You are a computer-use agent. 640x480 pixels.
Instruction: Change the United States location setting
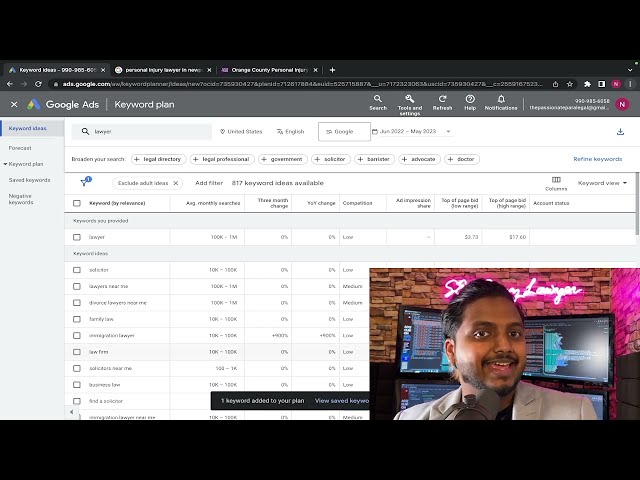tap(241, 131)
